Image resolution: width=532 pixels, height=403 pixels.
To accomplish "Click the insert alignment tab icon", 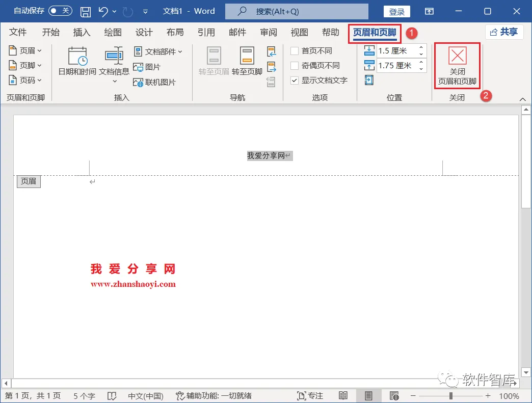I will (369, 80).
